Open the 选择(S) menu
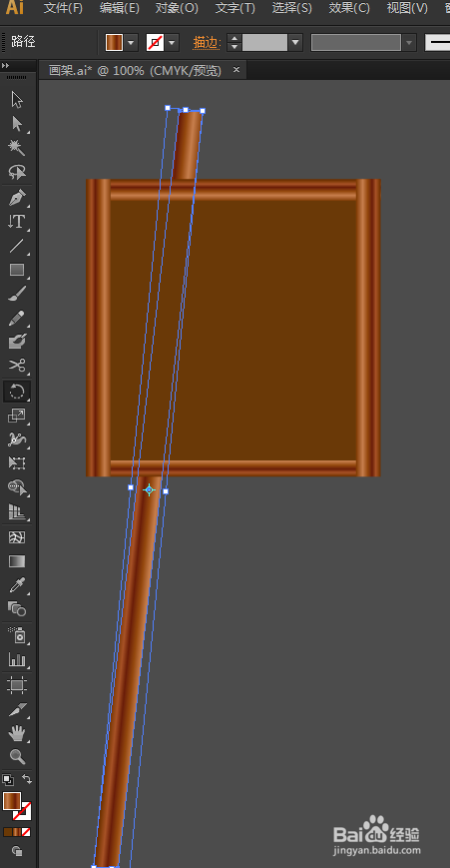 pyautogui.click(x=292, y=8)
